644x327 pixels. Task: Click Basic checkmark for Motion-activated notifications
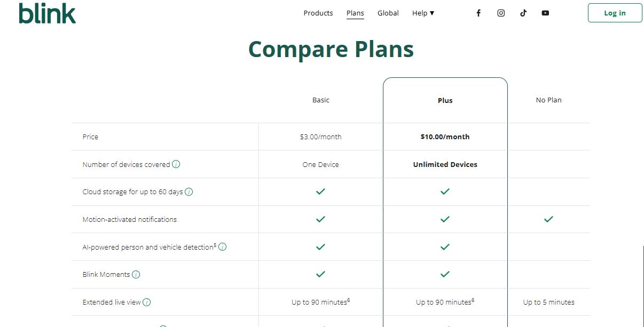pos(320,219)
